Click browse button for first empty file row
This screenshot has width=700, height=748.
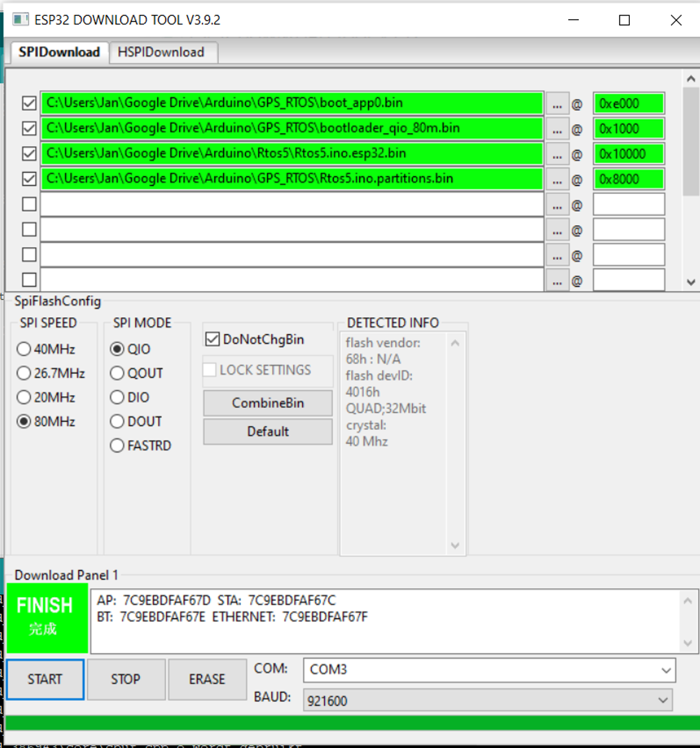[557, 205]
